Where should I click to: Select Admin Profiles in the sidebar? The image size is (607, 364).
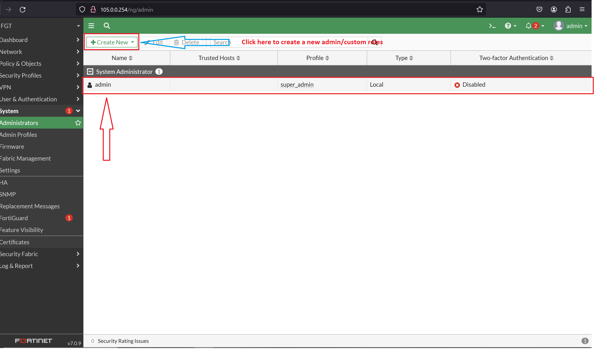(x=18, y=135)
